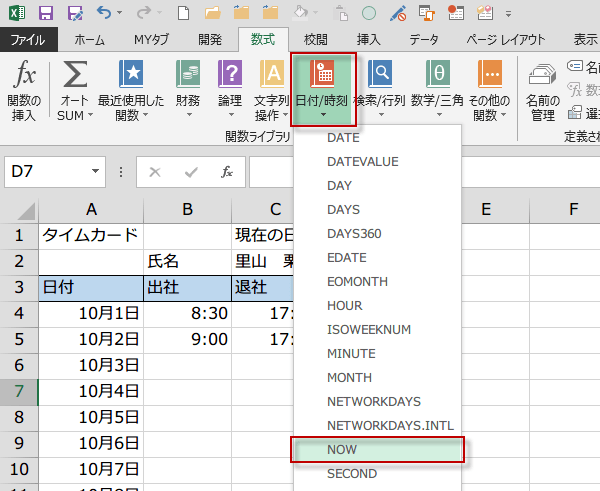The image size is (600, 491).
Task: Switch to the Home (ホーム) ribbon tab
Action: [x=90, y=40]
